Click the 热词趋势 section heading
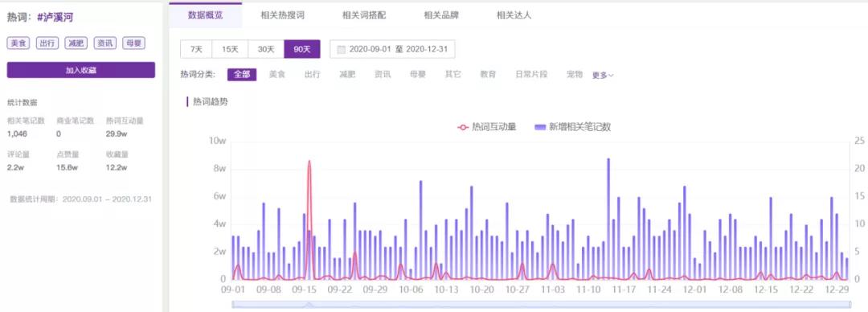 point(210,102)
